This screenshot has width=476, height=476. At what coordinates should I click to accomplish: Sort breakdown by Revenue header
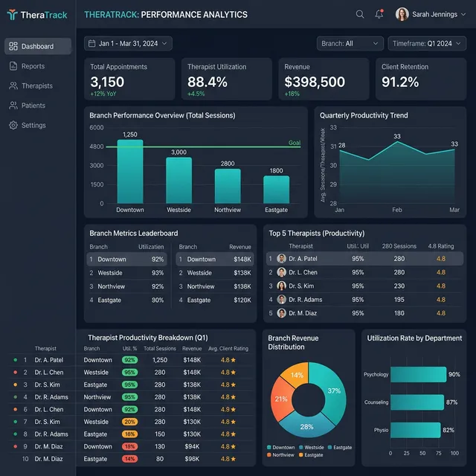point(192,349)
